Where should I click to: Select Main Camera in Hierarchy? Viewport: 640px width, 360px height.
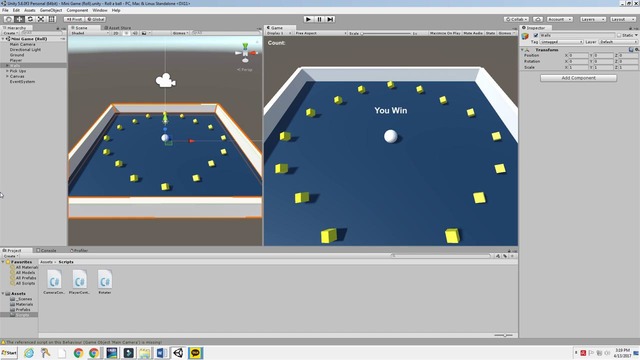(22, 44)
